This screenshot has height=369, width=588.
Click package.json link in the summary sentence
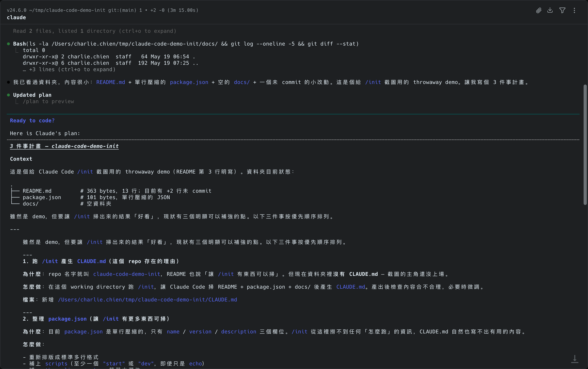(189, 82)
